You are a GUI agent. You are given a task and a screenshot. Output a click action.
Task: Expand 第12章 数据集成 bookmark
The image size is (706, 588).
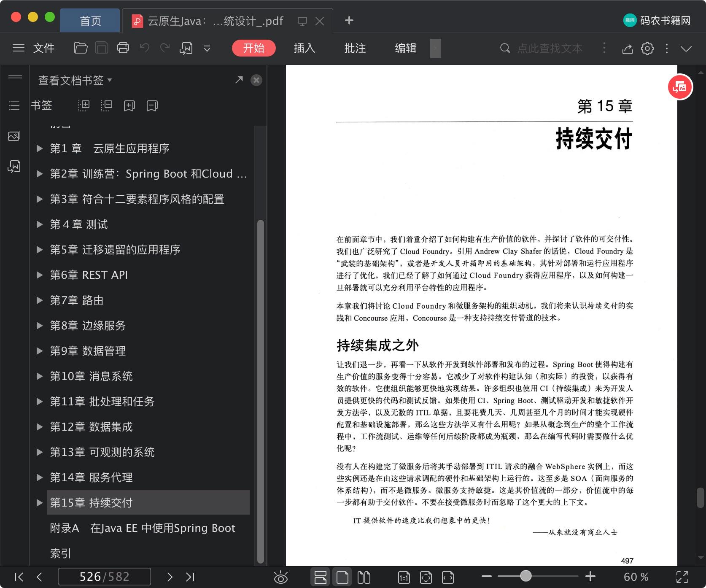pyautogui.click(x=40, y=427)
